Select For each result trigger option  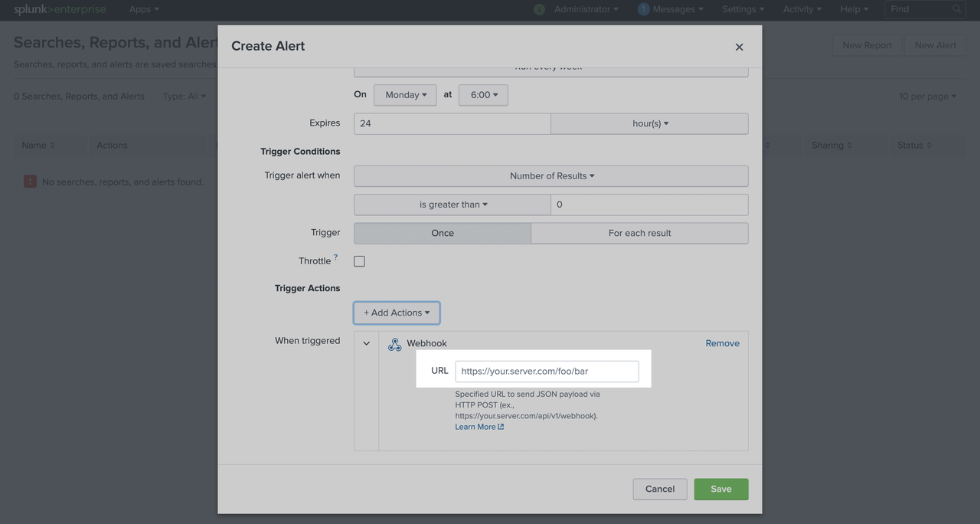click(x=639, y=233)
